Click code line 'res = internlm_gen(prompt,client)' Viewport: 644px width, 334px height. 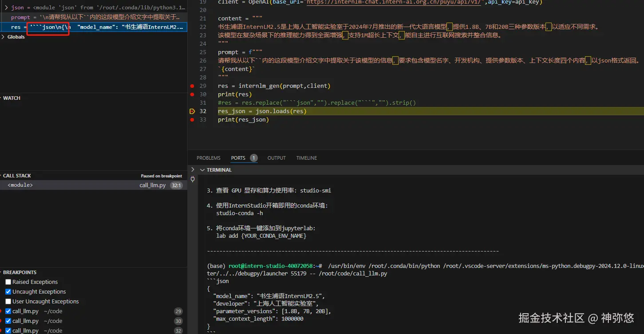[x=274, y=86]
